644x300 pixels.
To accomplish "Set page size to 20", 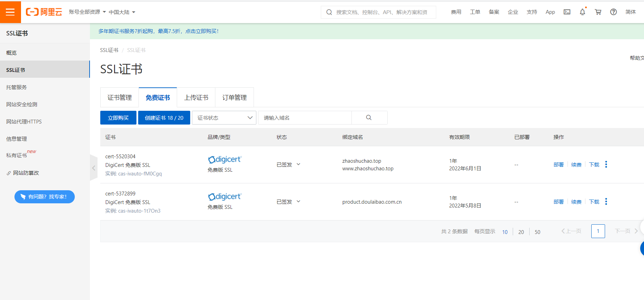I will pyautogui.click(x=521, y=232).
